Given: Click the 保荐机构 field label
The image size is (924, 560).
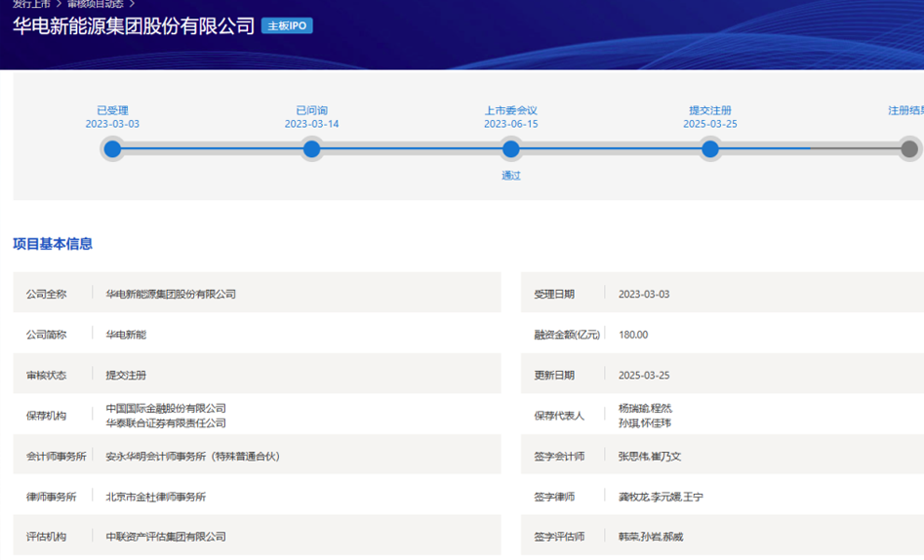Looking at the screenshot, I should click(47, 416).
